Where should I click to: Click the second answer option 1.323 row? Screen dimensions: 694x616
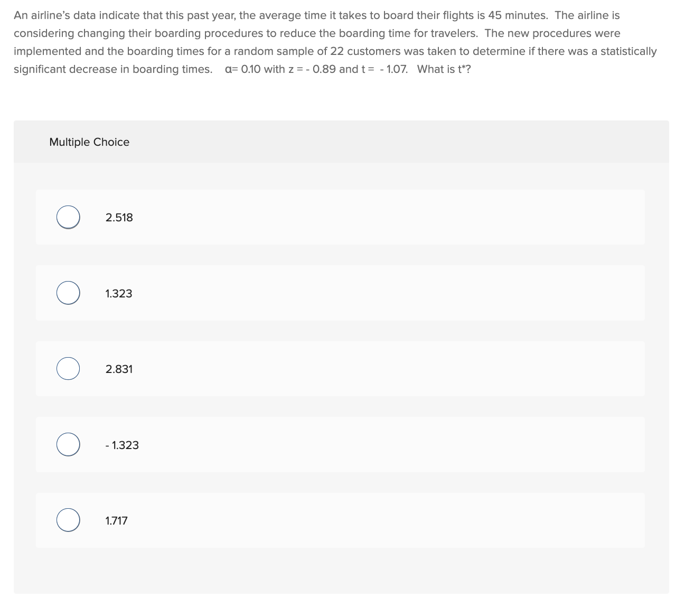340,293
